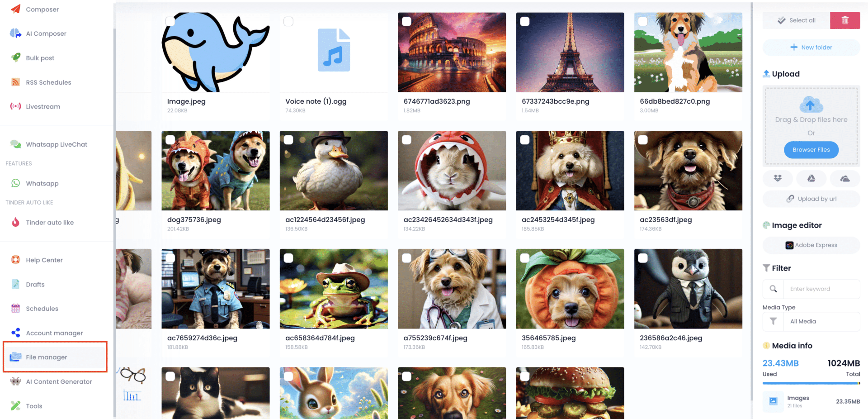
Task: Click the Schedules calendar icon
Action: (16, 308)
